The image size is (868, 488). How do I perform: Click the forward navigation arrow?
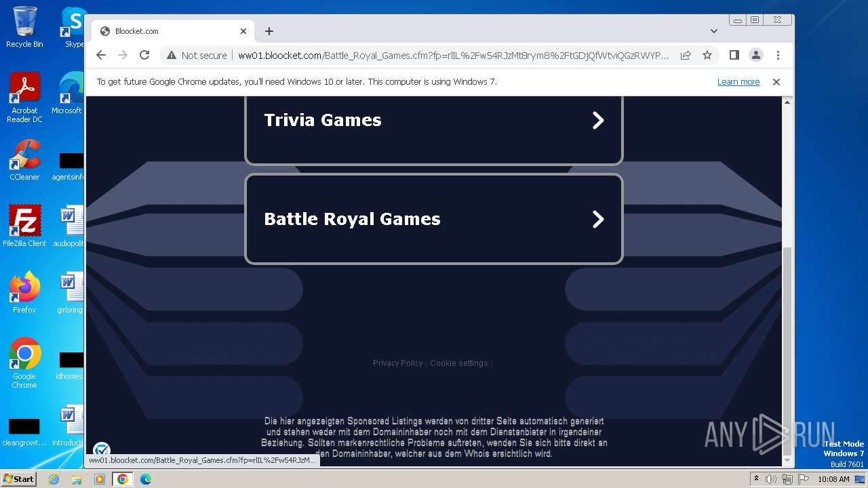123,55
